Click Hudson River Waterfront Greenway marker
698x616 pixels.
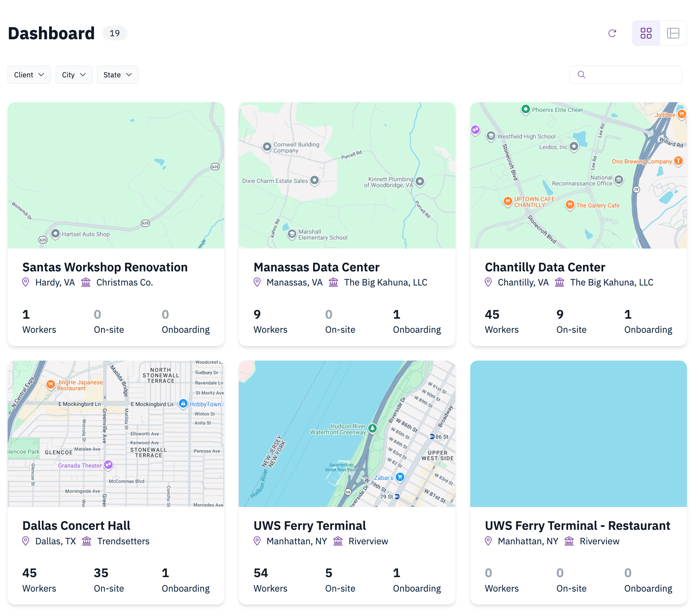[372, 428]
